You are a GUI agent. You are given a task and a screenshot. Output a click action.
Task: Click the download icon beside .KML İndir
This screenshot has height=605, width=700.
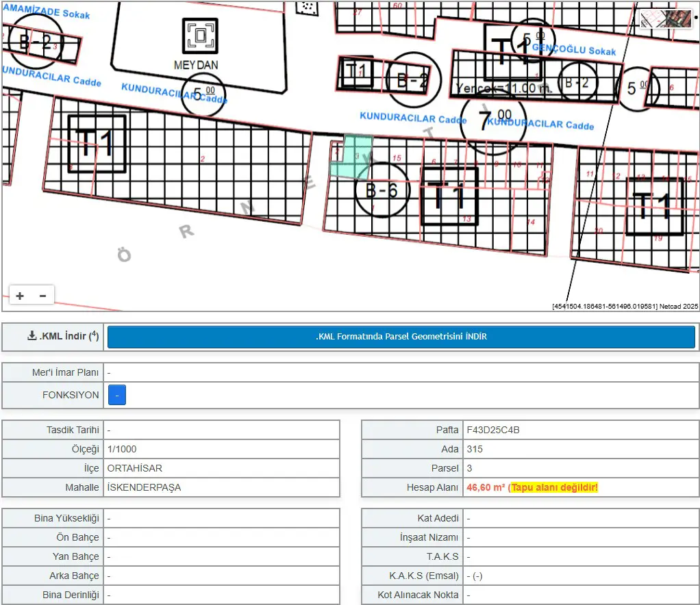tap(32, 335)
